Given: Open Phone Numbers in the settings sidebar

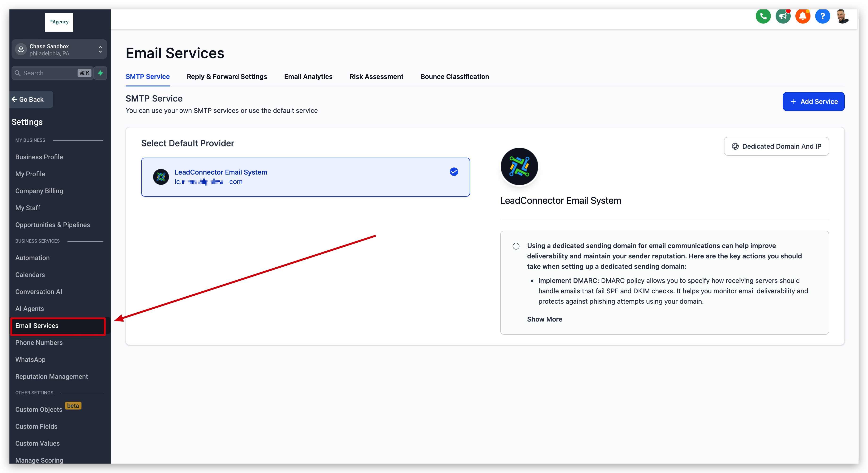Looking at the screenshot, I should pyautogui.click(x=39, y=343).
